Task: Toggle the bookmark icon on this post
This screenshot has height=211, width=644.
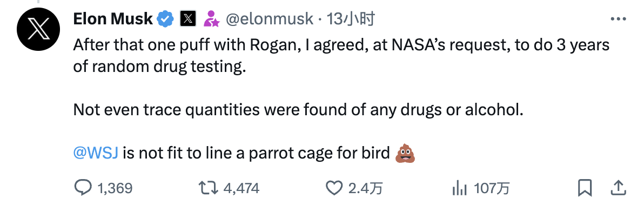Action: 585,188
